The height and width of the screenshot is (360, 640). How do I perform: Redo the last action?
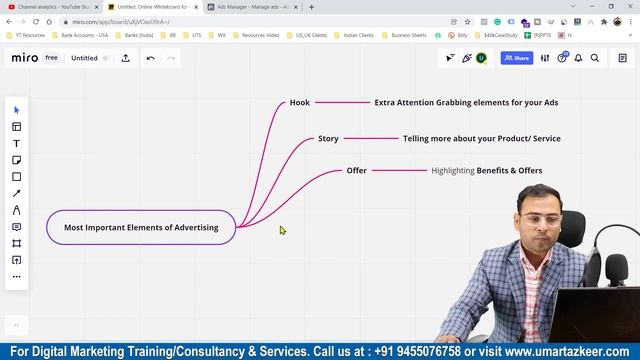pos(171,58)
